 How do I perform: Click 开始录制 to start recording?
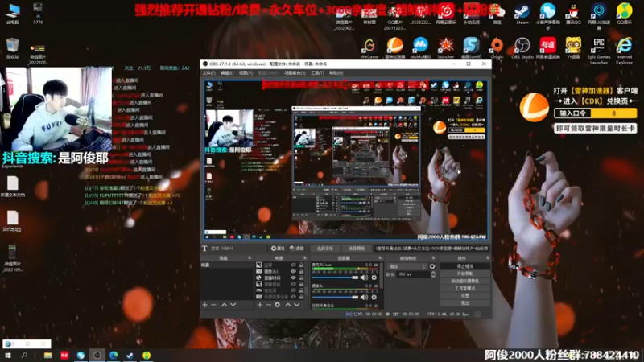465,274
